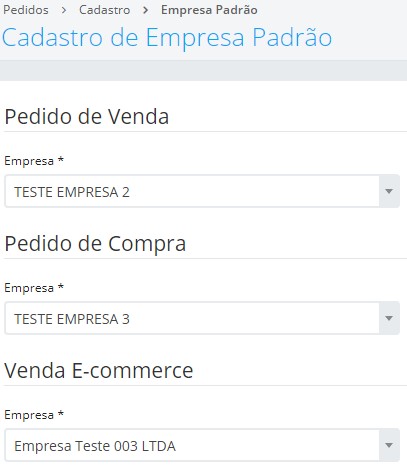Select the Empresa Padrão breadcrumb item
Screen dimensions: 407x468
click(x=209, y=10)
